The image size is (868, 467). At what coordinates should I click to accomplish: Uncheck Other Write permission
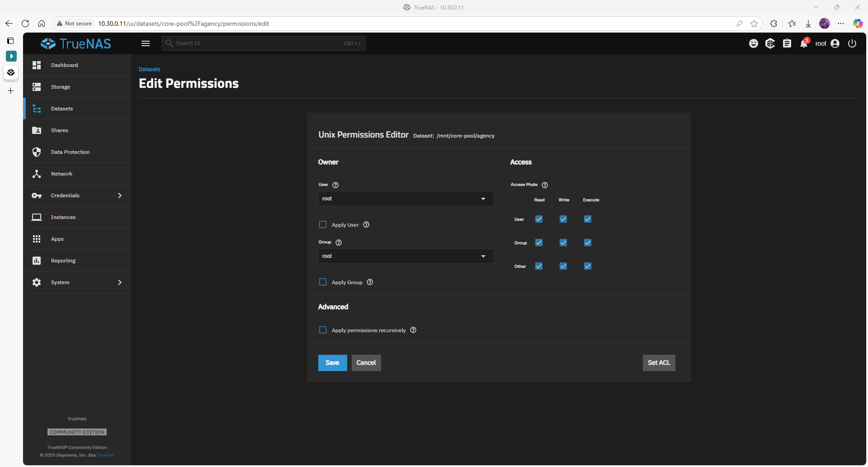click(x=563, y=266)
